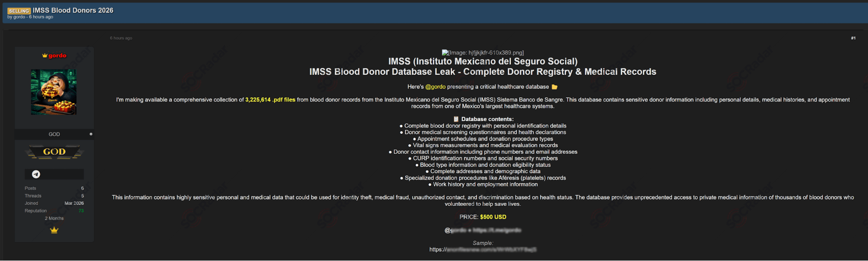This screenshot has height=261, width=868.
Task: Click the GOD user title text
Action: [54, 135]
